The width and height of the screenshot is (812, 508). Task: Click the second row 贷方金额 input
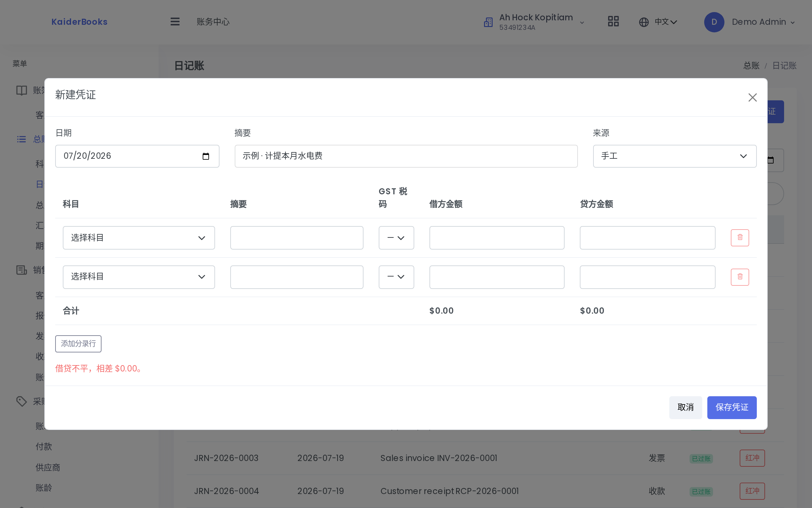pos(647,277)
